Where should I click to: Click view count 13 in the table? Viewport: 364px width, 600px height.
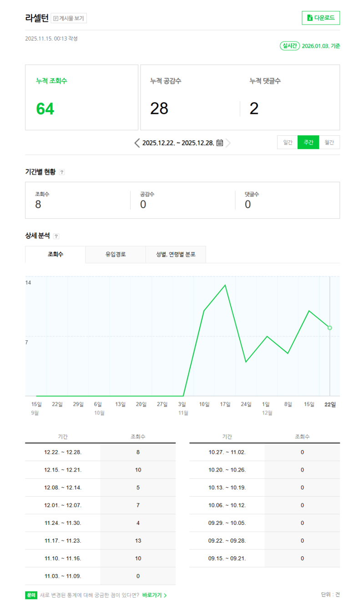(x=138, y=541)
